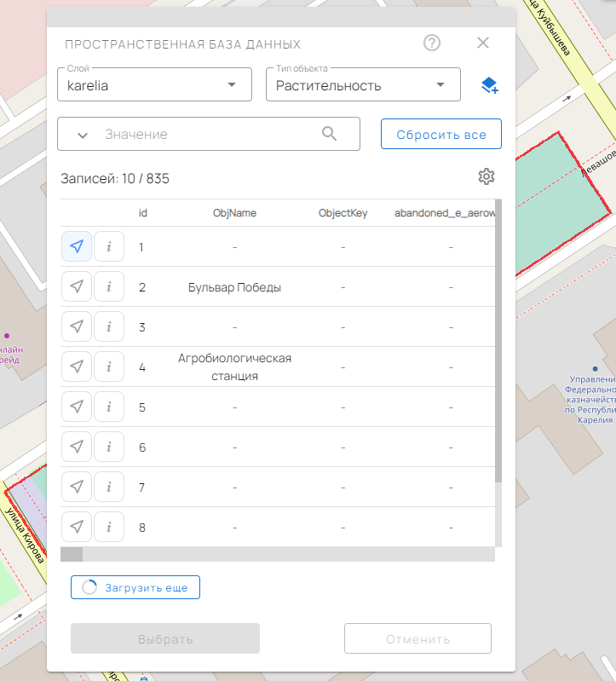This screenshot has width=616, height=681.
Task: Sort by the ObjName column header
Action: pos(234,213)
